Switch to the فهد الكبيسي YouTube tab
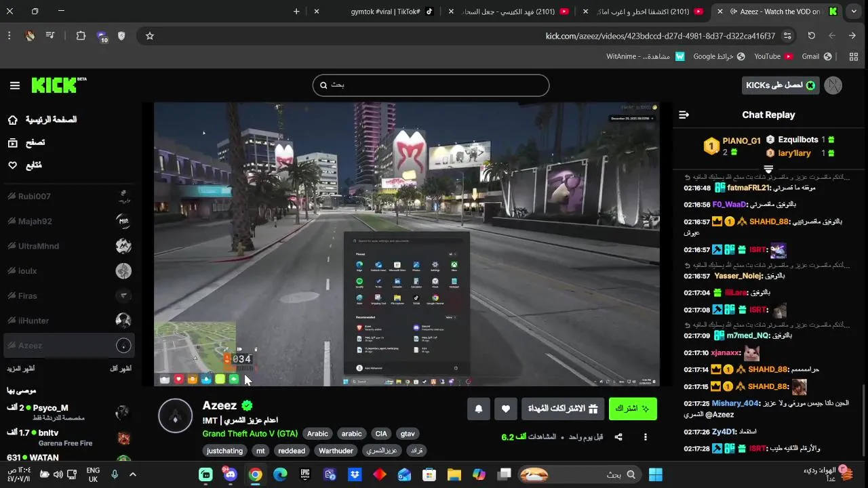 click(515, 12)
